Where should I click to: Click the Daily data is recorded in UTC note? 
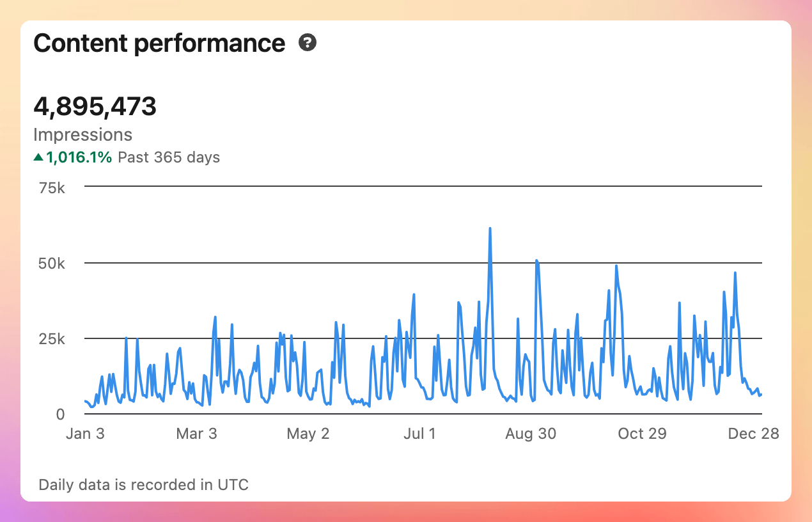point(143,484)
